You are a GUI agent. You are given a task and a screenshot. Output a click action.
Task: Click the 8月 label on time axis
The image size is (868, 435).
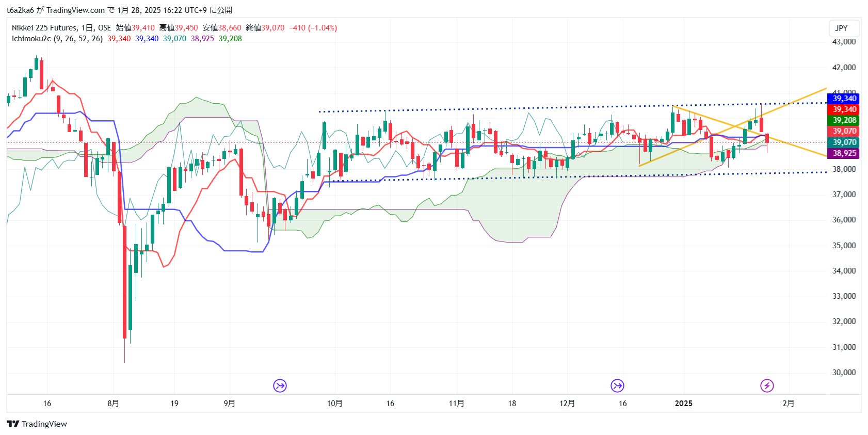pos(113,404)
